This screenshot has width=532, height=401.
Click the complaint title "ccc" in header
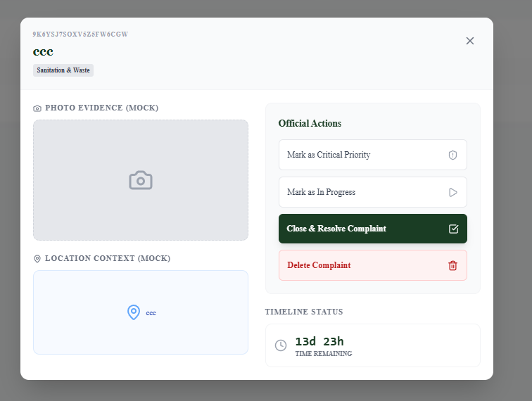(x=43, y=51)
